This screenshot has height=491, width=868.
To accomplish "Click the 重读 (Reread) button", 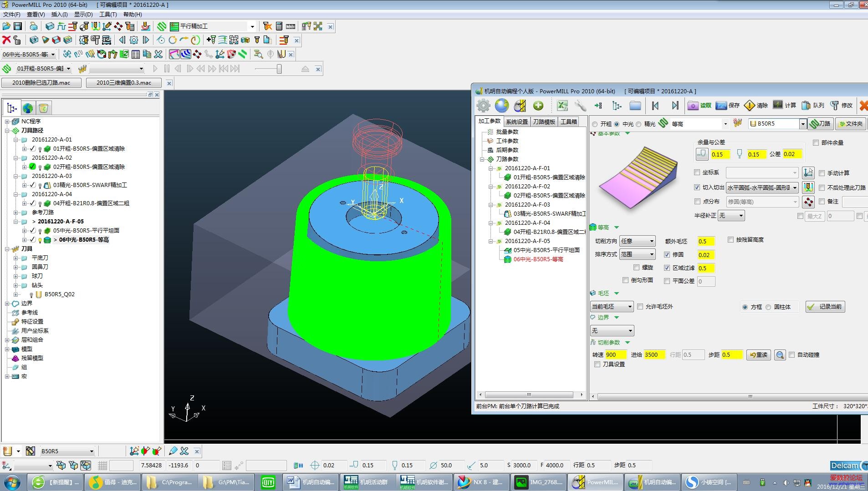I will [x=758, y=355].
